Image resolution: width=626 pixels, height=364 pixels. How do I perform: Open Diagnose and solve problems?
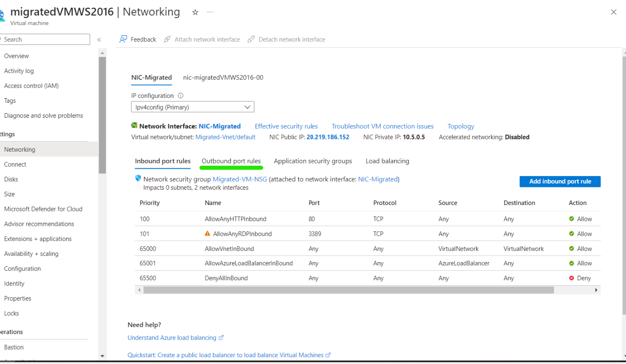(43, 116)
